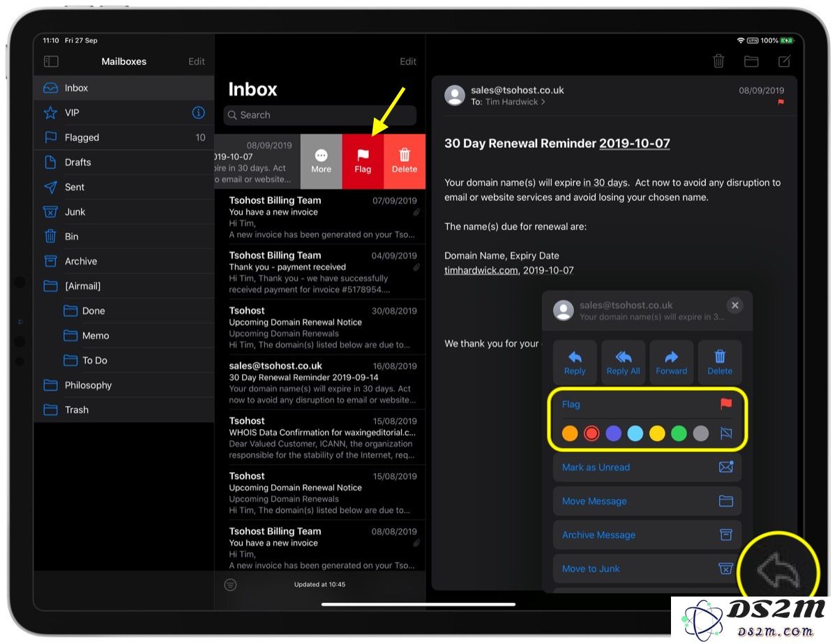Select the [Airmail] folder

(124, 286)
